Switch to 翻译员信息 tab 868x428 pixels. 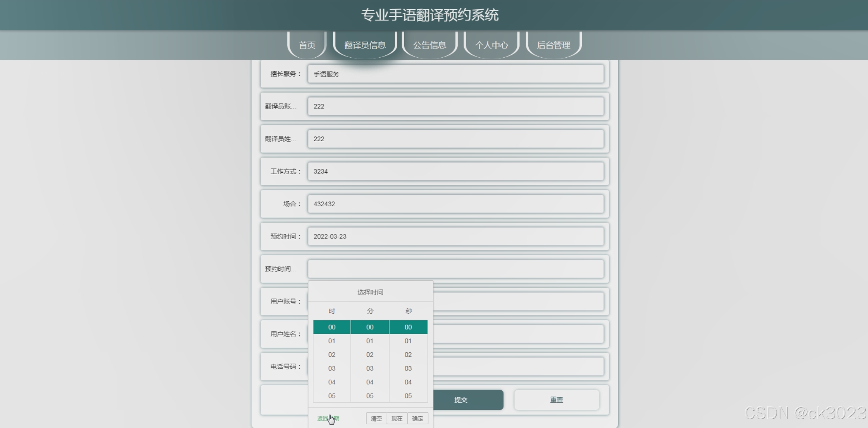tap(365, 45)
